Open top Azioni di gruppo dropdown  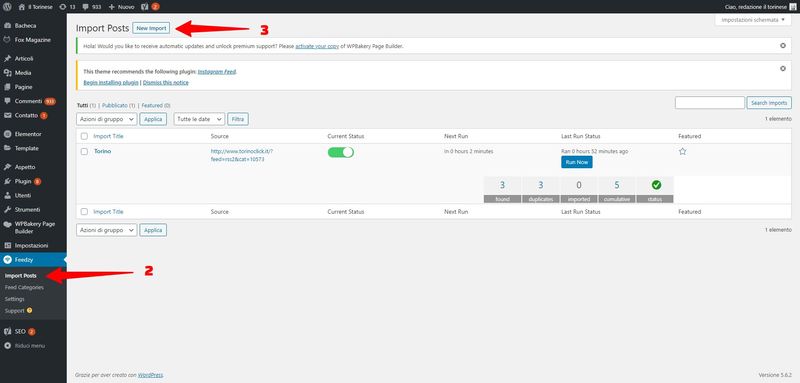[107, 119]
